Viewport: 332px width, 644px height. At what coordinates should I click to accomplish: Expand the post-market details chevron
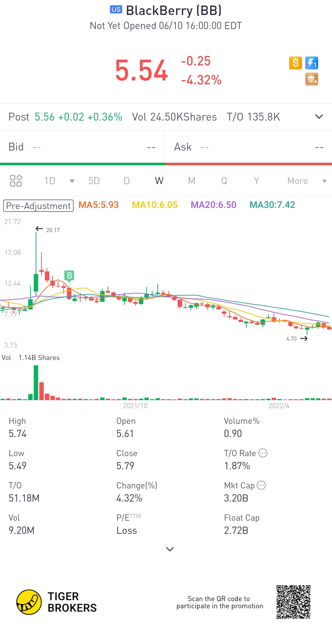[319, 117]
